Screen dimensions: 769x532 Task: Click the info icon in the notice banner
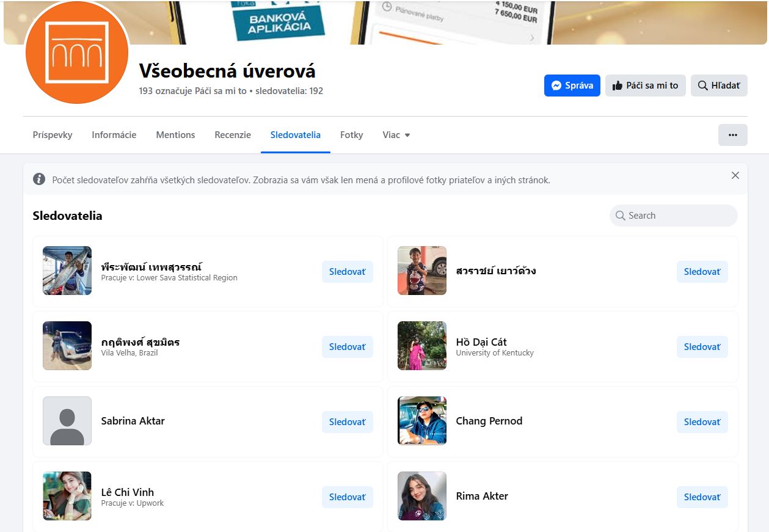tap(39, 179)
